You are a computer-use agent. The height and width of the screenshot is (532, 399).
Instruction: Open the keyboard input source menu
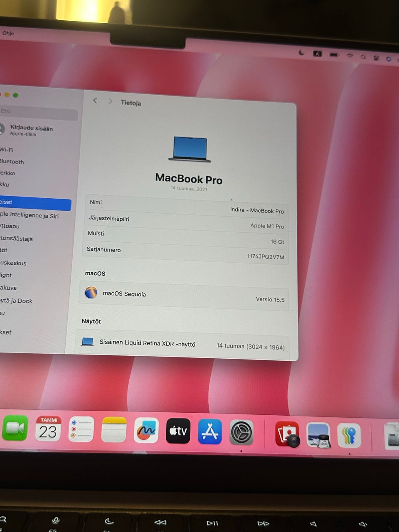[317, 54]
